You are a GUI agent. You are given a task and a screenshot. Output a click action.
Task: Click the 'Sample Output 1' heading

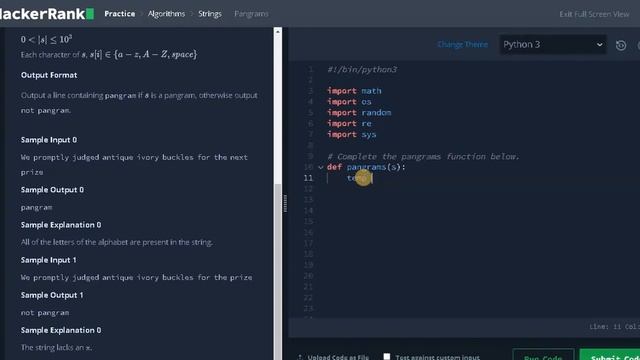coord(52,295)
